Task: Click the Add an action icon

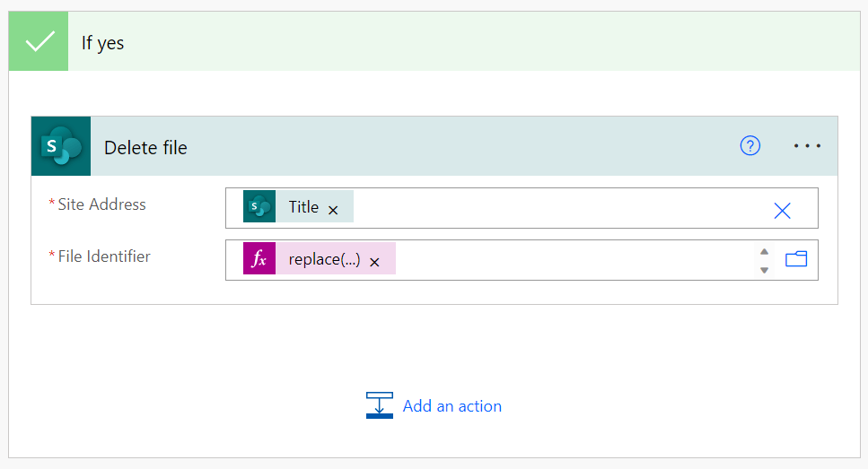Action: point(380,405)
